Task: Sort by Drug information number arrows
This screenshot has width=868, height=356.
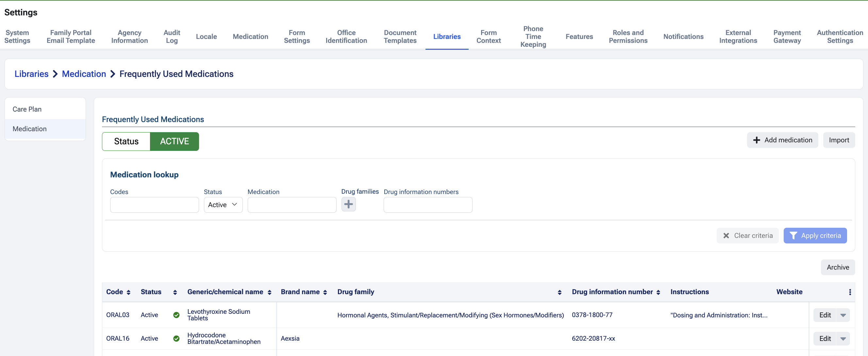Action: [x=658, y=292]
